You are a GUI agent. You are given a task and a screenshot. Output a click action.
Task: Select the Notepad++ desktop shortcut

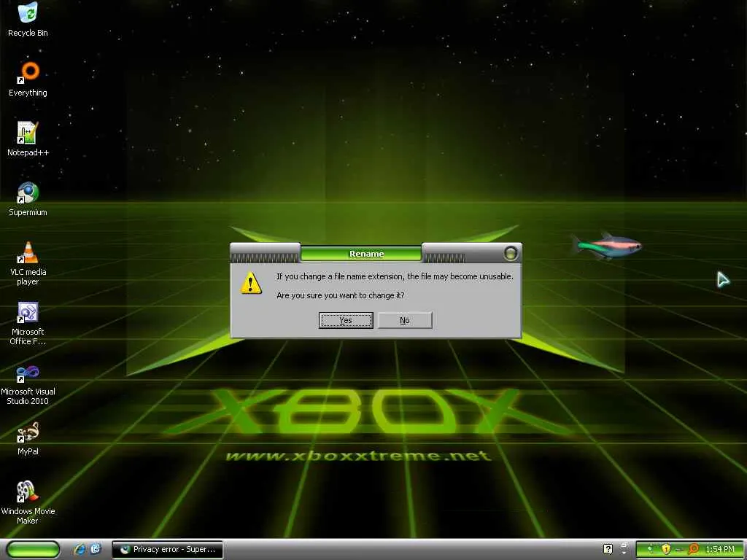tap(28, 139)
